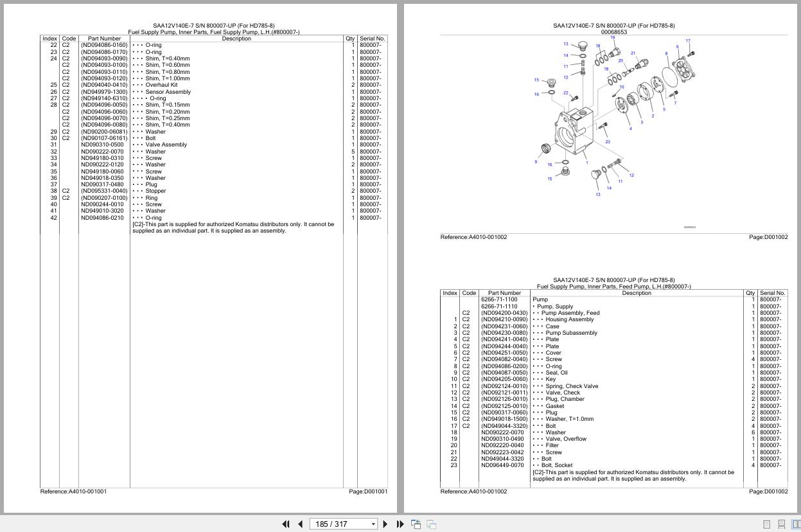
Task: Open the page number dropdown arrow
Action: click(x=373, y=524)
